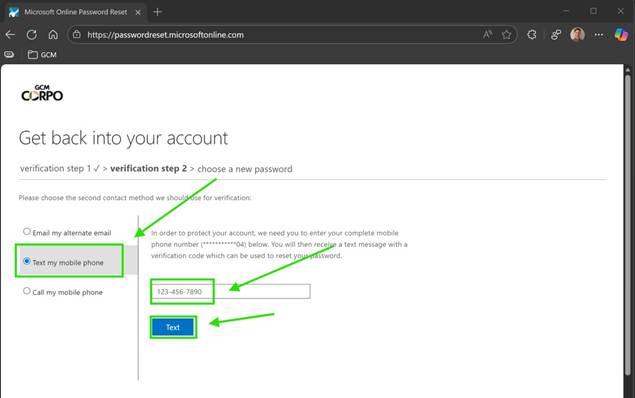Viewport: 635px width, 398px height.
Task: Click the address bar URL
Action: [165, 35]
